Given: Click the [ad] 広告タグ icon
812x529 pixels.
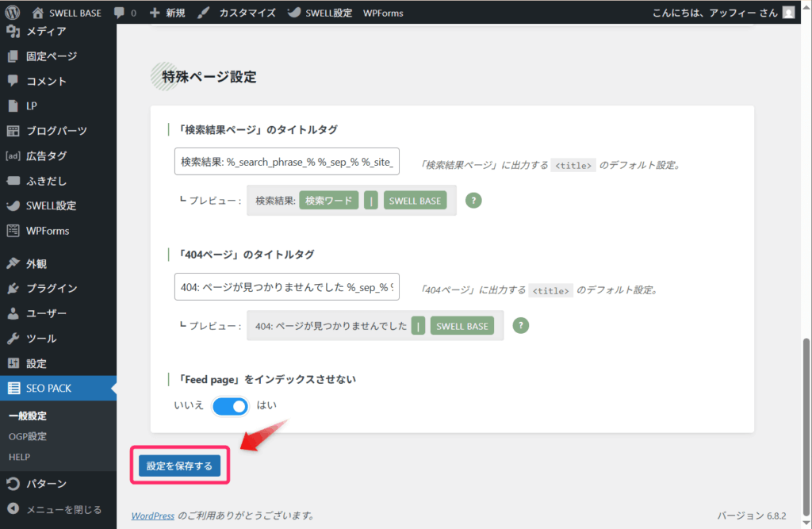Looking at the screenshot, I should click(13, 155).
